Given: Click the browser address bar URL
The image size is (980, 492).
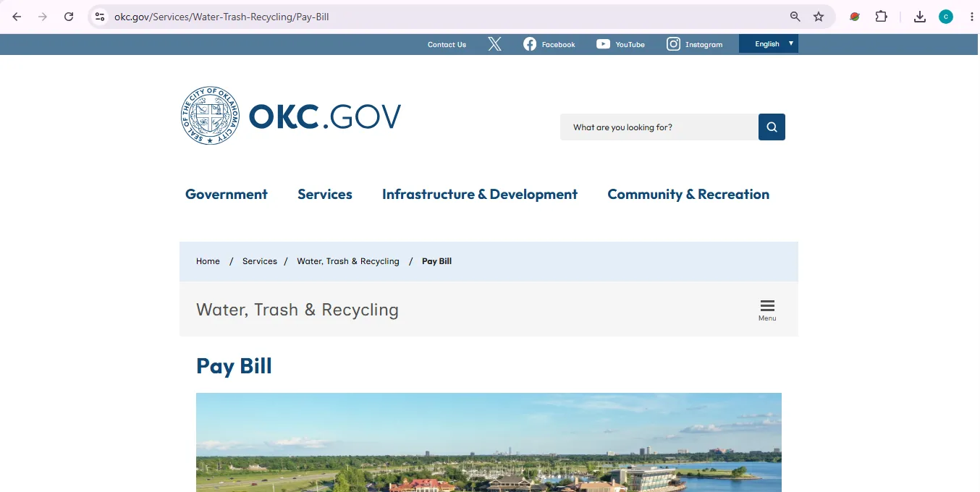Looking at the screenshot, I should (x=221, y=17).
